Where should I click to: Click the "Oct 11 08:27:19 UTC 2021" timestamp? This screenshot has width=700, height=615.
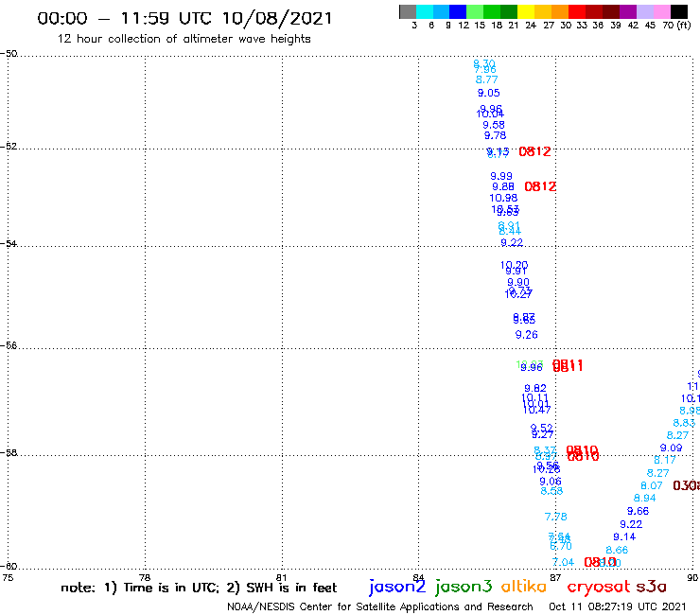click(x=618, y=607)
